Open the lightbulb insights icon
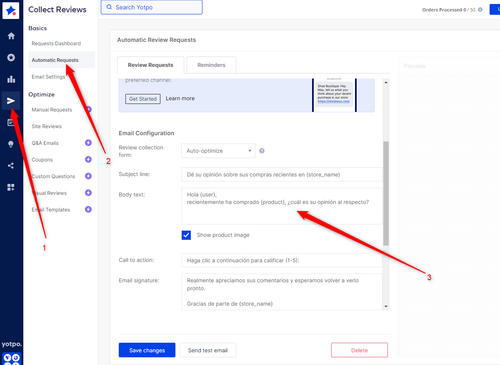Screen dimensions: 500x365 point(11,144)
